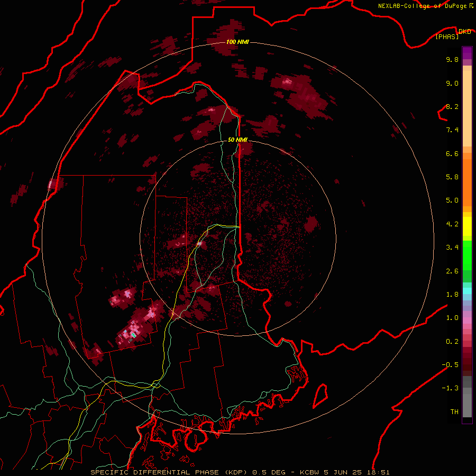476x476 pixels.
Task: Click the TH threshold label
Action: tap(454, 412)
